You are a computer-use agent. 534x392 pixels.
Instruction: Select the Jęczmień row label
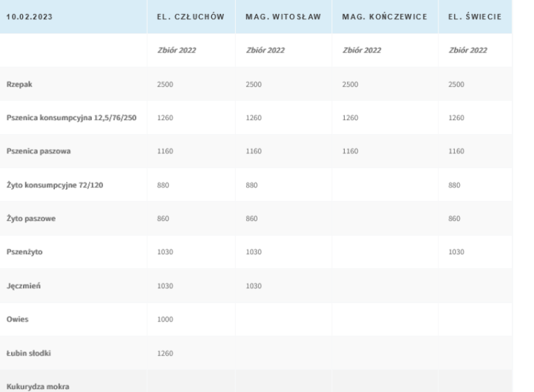(24, 286)
